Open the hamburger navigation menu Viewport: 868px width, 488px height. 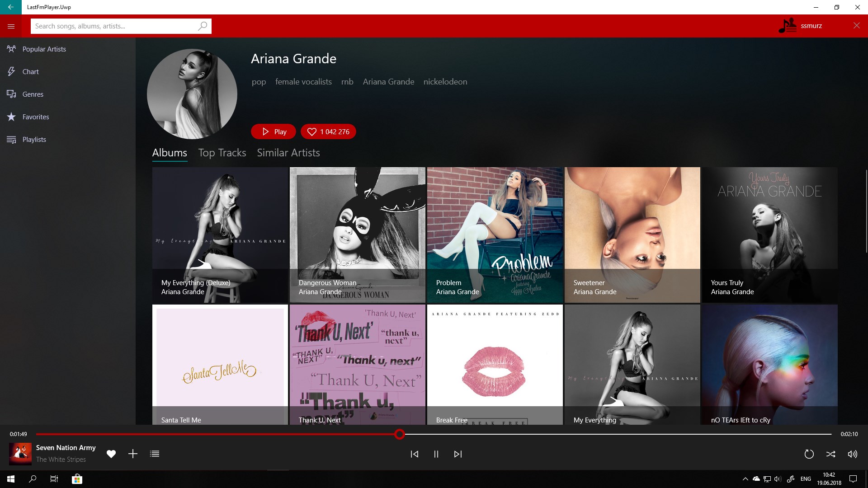click(x=11, y=26)
